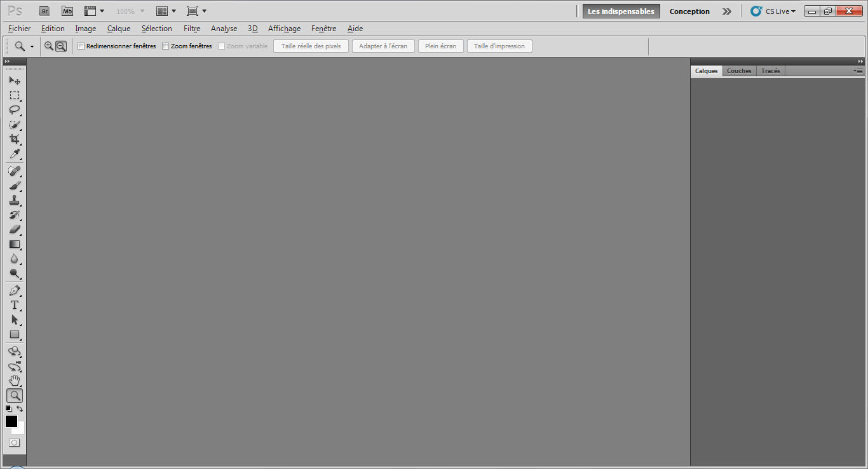This screenshot has width=868, height=469.
Task: Switch to the Couches tab
Action: (739, 71)
